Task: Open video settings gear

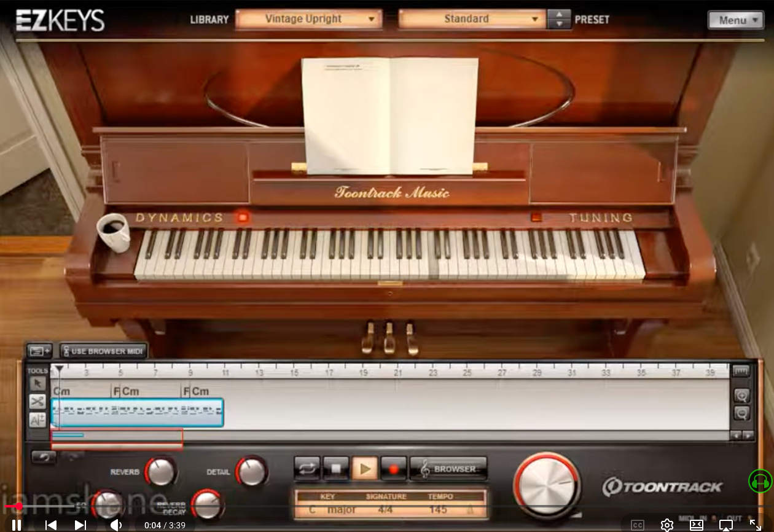Action: (667, 525)
